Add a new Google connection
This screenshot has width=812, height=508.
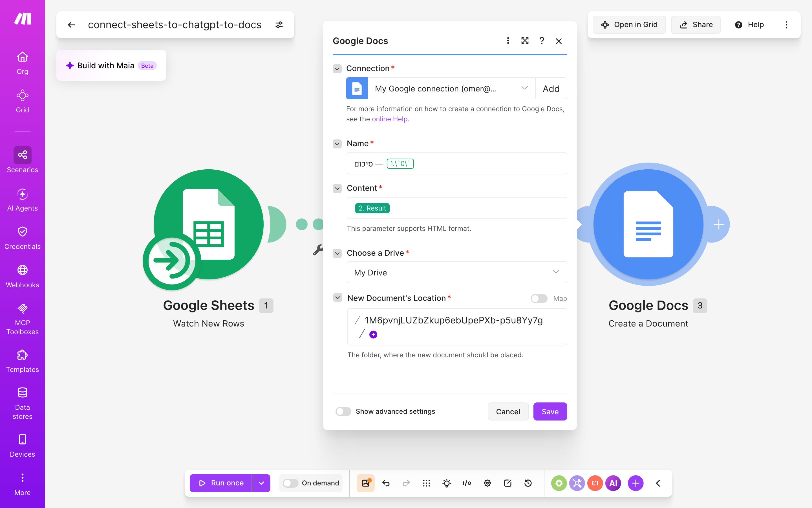click(x=551, y=88)
